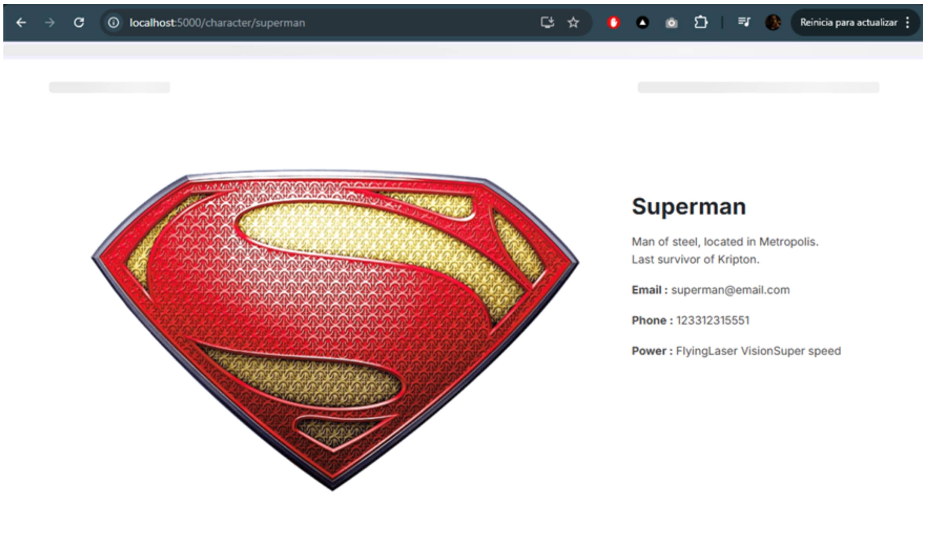Viewport: 927px width, 560px height.
Task: Click the 'Phone :' label
Action: (x=652, y=321)
